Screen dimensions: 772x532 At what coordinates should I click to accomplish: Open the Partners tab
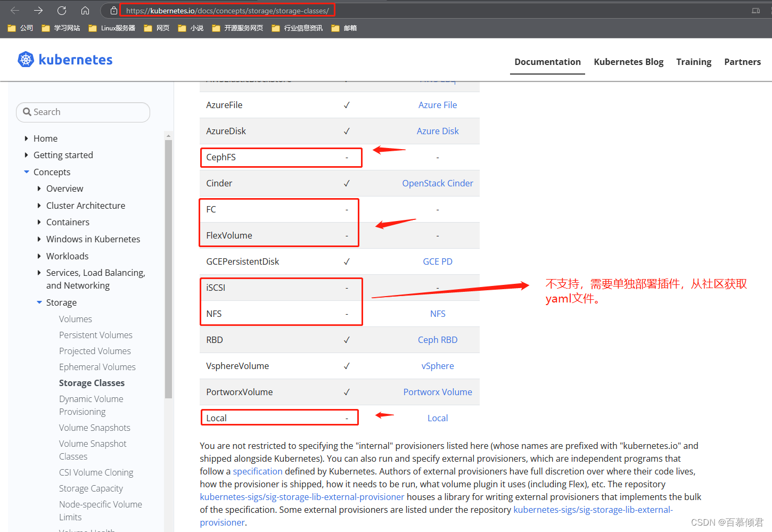pyautogui.click(x=742, y=62)
